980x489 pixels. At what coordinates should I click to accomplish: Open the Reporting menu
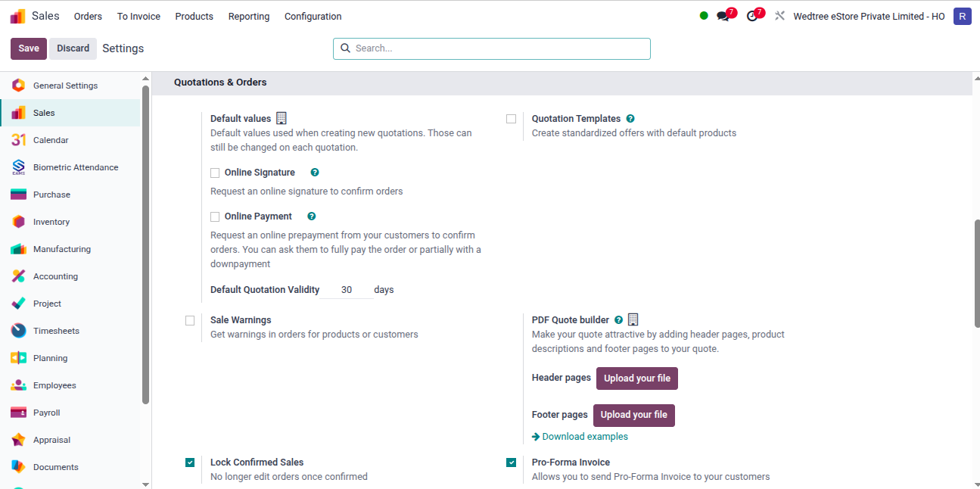[x=249, y=16]
